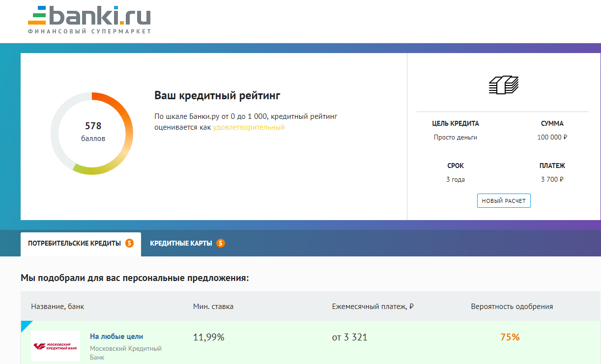Sort by Ежемесячный платеж column header
The image size is (601, 364).
click(x=372, y=307)
